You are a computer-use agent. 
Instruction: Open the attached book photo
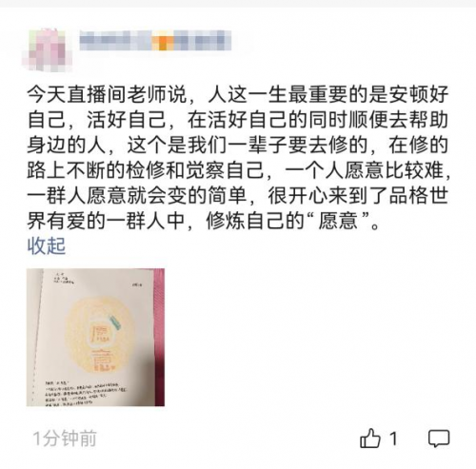(95, 337)
